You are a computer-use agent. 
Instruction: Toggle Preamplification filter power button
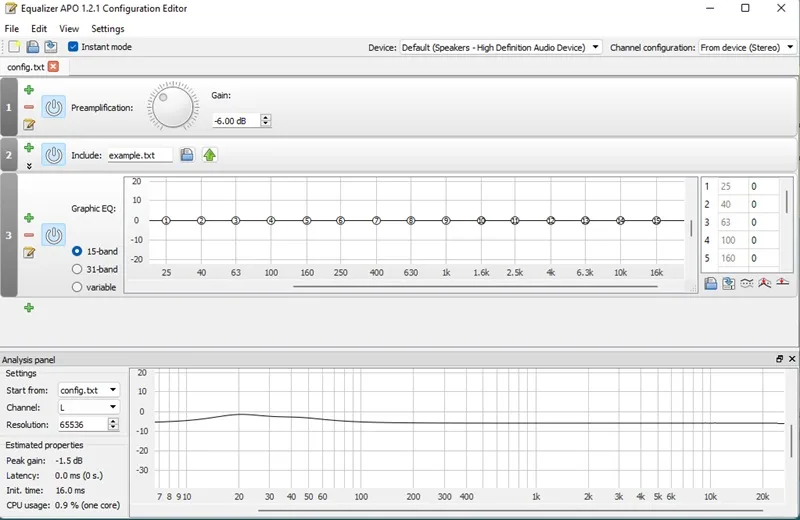coord(54,108)
